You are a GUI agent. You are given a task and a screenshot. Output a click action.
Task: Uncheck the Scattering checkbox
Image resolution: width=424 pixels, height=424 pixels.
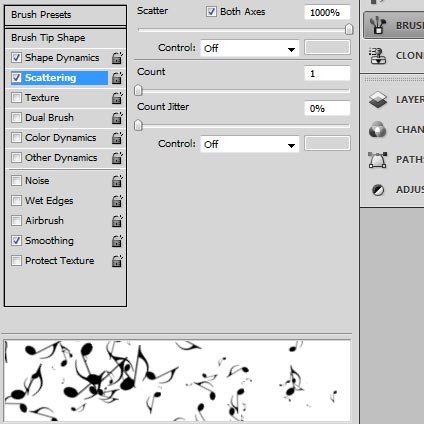point(16,78)
